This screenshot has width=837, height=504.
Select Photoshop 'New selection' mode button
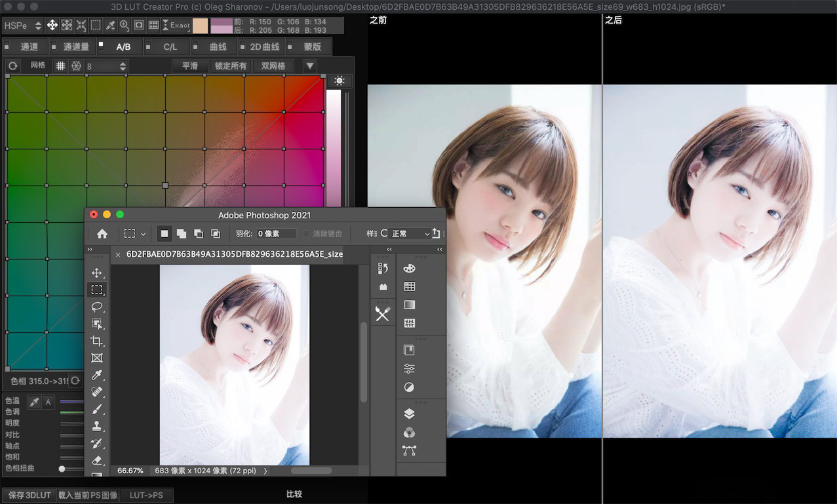point(164,233)
